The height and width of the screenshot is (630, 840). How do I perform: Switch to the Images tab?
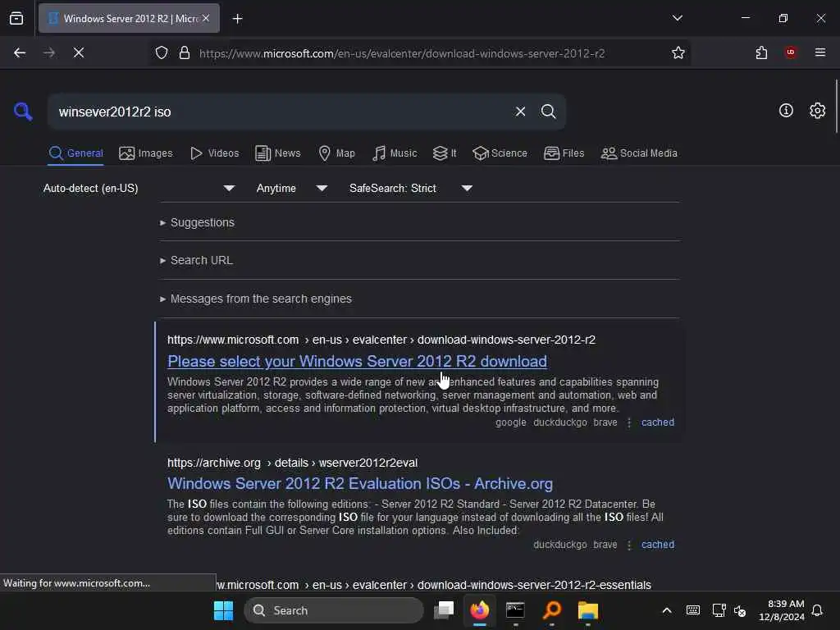tap(146, 153)
